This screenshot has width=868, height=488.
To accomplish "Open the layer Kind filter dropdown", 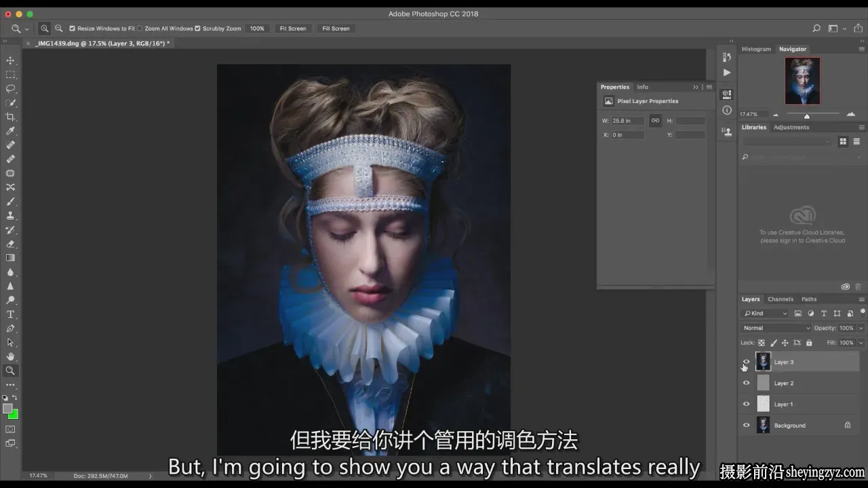I will [766, 313].
